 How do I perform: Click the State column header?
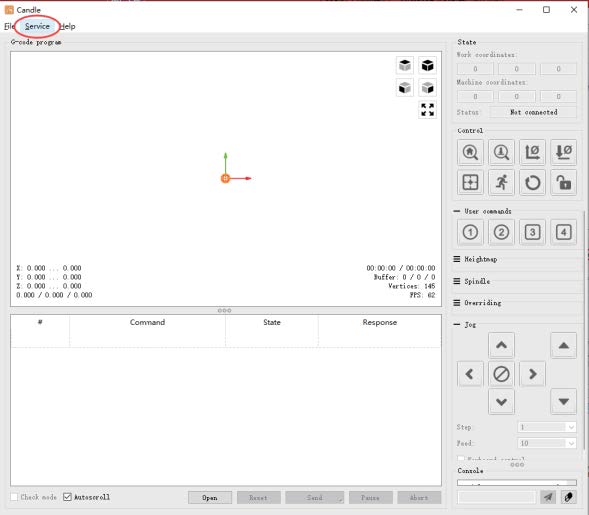[272, 322]
